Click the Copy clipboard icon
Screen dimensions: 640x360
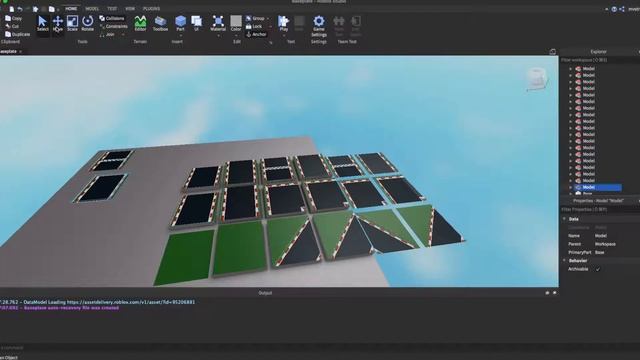8,18
